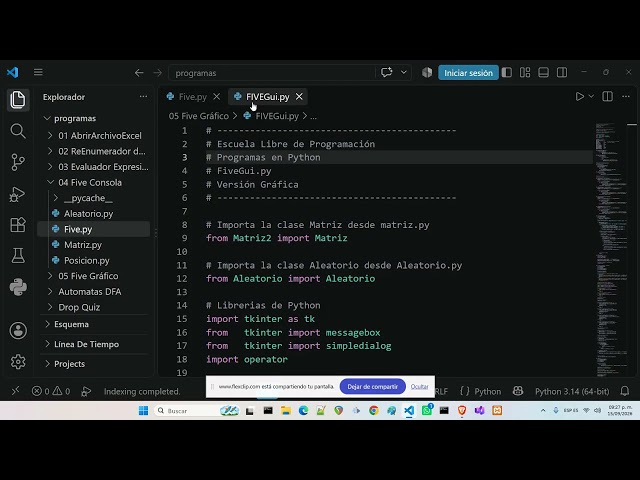
Task: Open the Search view in activity bar
Action: tap(18, 131)
